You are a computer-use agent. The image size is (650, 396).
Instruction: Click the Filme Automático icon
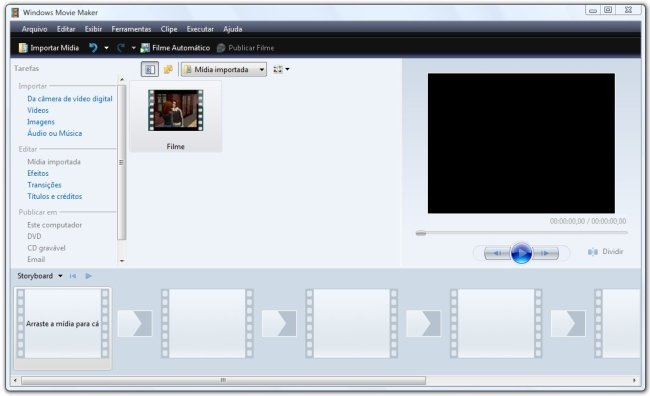point(145,48)
